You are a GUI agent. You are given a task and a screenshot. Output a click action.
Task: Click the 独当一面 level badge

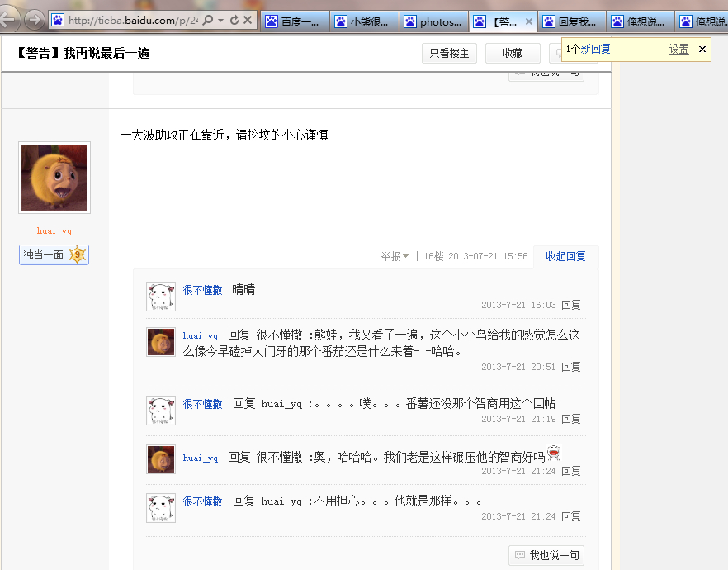(x=54, y=254)
